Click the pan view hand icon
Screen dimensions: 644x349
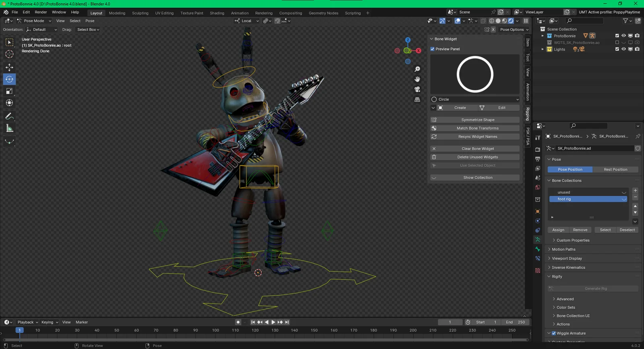pos(417,79)
